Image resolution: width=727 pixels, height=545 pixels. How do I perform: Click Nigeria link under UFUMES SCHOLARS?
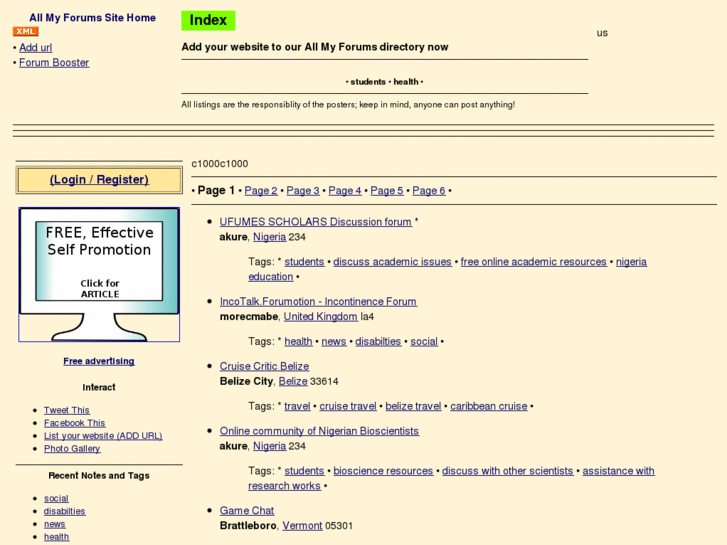pyautogui.click(x=269, y=237)
